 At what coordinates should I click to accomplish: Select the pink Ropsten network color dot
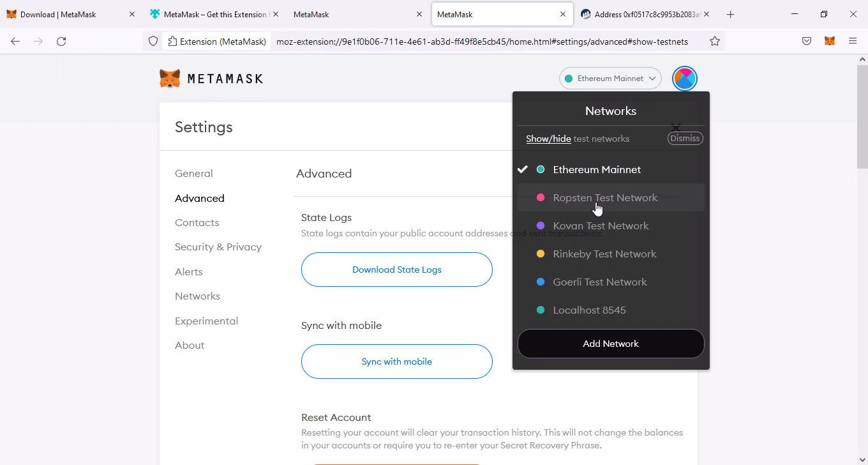coord(541,197)
